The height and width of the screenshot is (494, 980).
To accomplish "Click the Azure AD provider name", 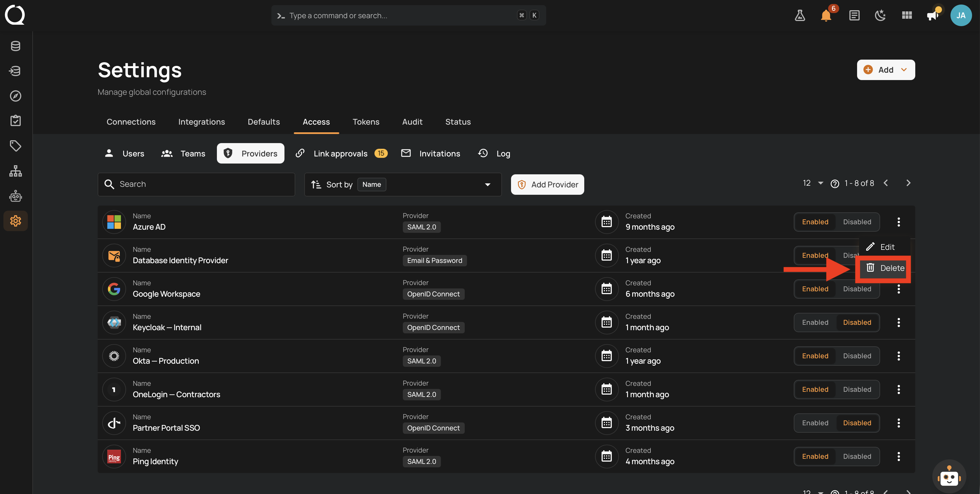I will (149, 227).
